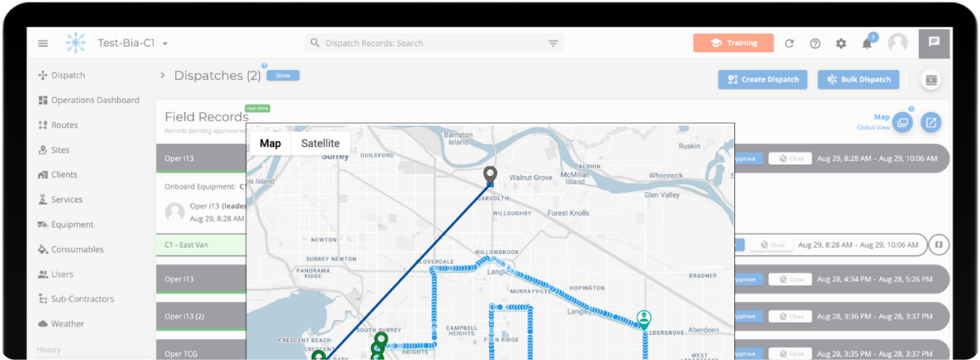Open the chat messages icon

point(934,42)
